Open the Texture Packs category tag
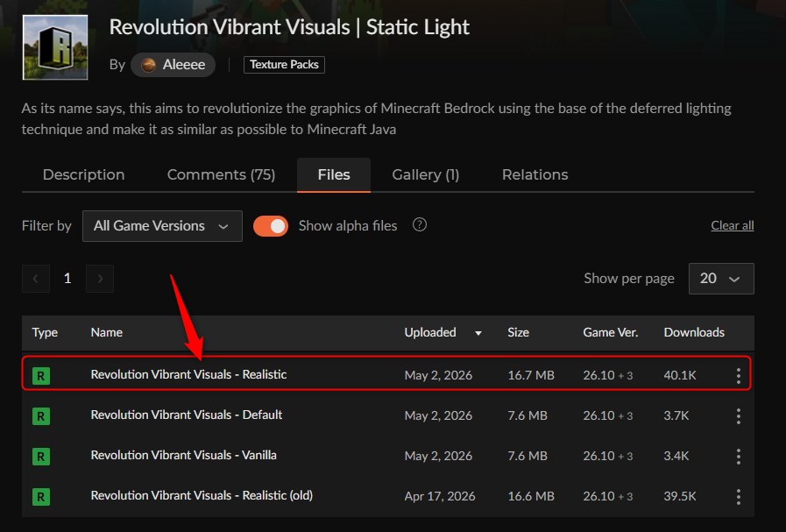 tap(284, 65)
